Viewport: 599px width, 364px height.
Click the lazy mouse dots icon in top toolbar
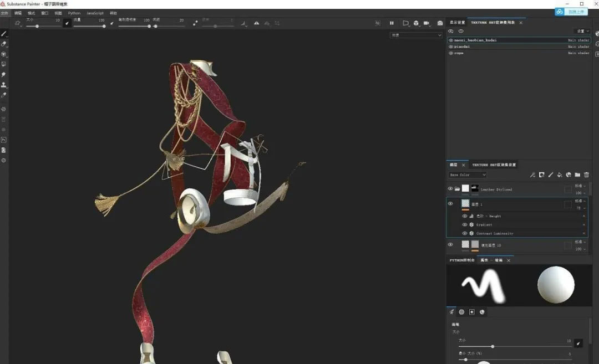[x=195, y=23]
